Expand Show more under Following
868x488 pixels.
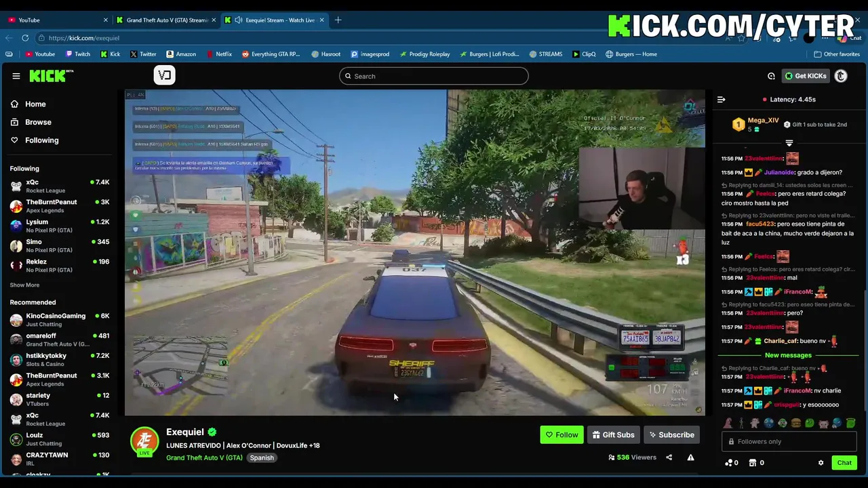[24, 285]
